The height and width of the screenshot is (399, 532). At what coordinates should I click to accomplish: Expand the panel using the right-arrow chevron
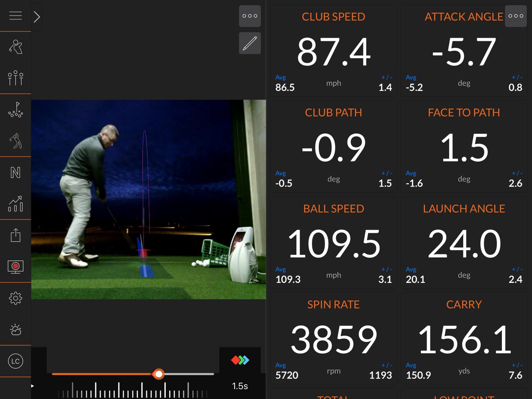coord(37,16)
